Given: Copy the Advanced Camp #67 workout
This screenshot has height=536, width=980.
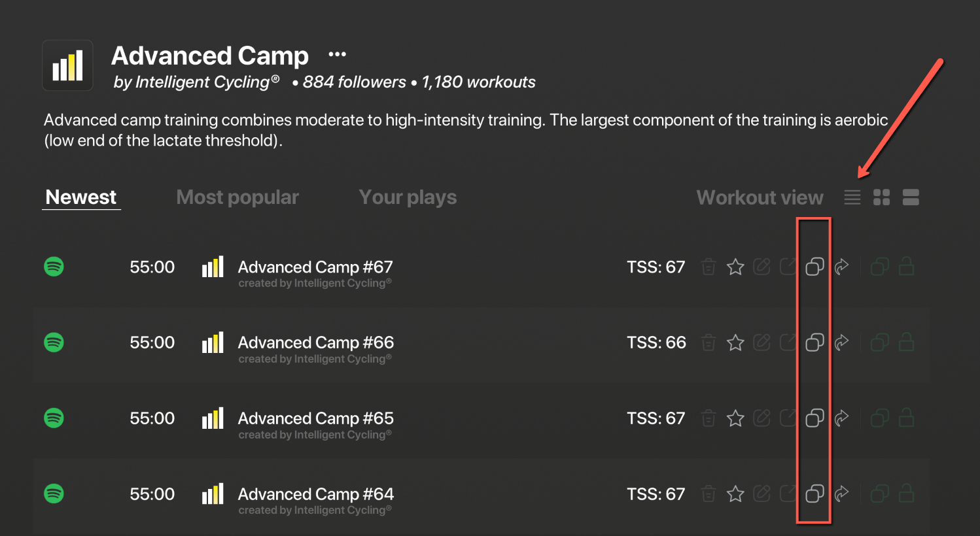Looking at the screenshot, I should (814, 267).
